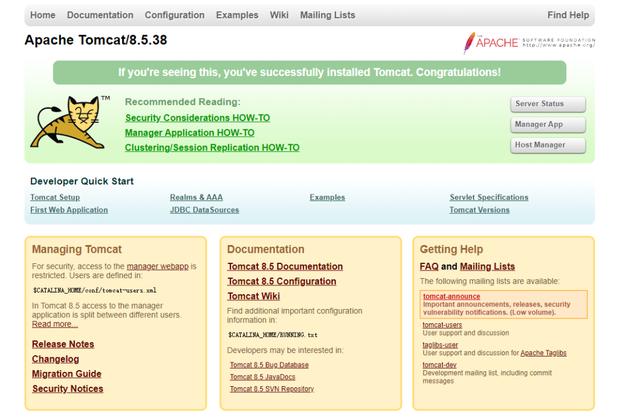Click the Apache Tomcat/8.5.38 heading
This screenshot has height=417, width=640.
pos(96,40)
